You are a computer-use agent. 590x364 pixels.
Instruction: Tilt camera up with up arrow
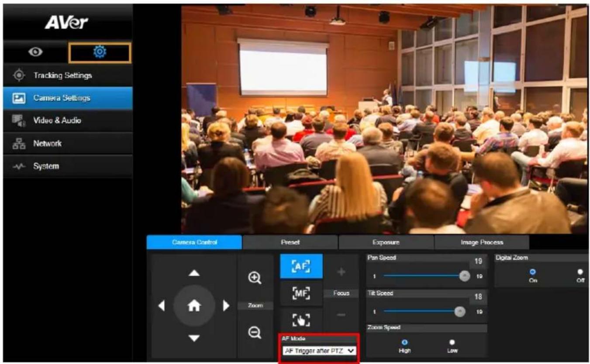coord(194,273)
